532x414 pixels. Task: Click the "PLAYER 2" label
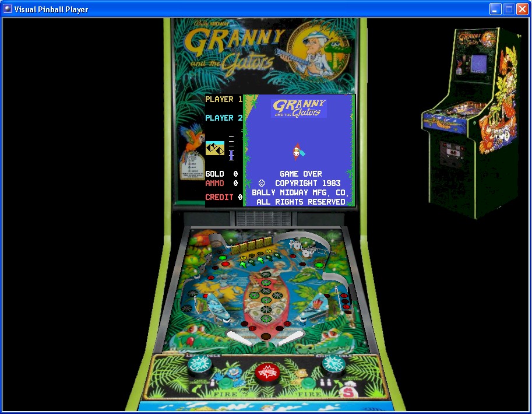[x=224, y=118]
